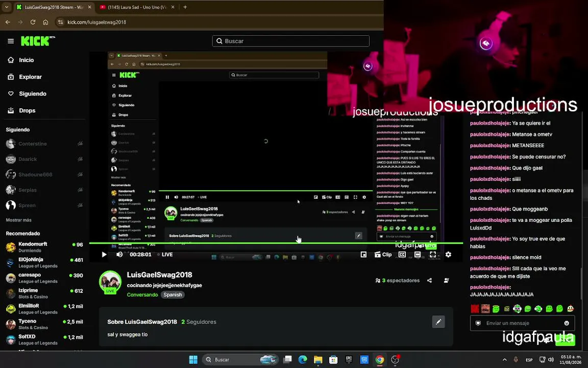The image size is (588, 368).
Task: Open Spreen followed channel
Action: click(x=44, y=205)
